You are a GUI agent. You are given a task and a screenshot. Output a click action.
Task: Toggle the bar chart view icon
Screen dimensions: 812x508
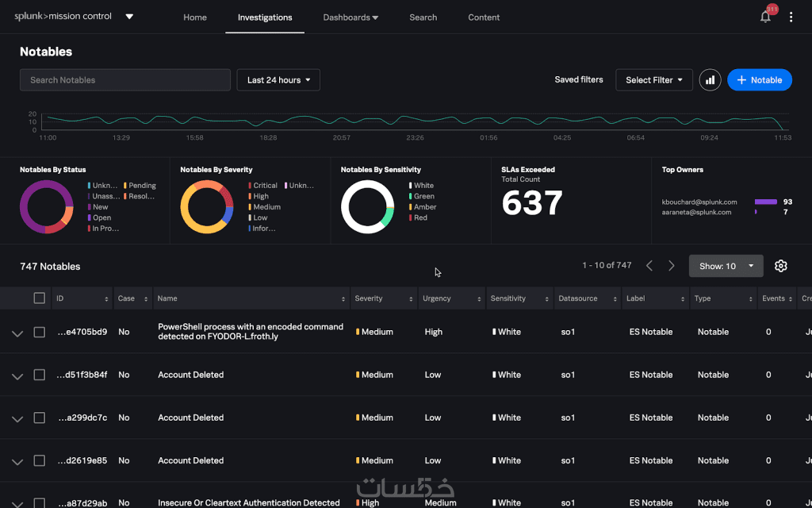(x=710, y=80)
